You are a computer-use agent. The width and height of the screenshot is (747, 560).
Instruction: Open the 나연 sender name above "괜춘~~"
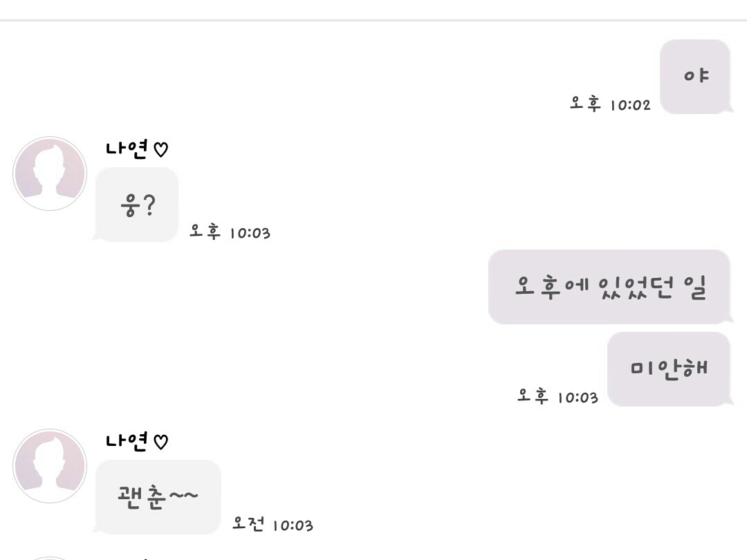(x=127, y=441)
